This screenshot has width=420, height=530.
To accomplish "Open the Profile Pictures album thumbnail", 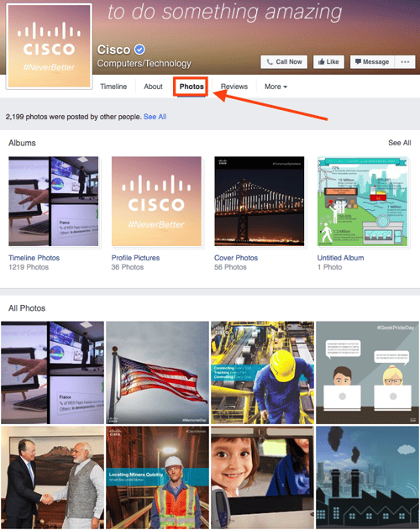I will click(156, 201).
